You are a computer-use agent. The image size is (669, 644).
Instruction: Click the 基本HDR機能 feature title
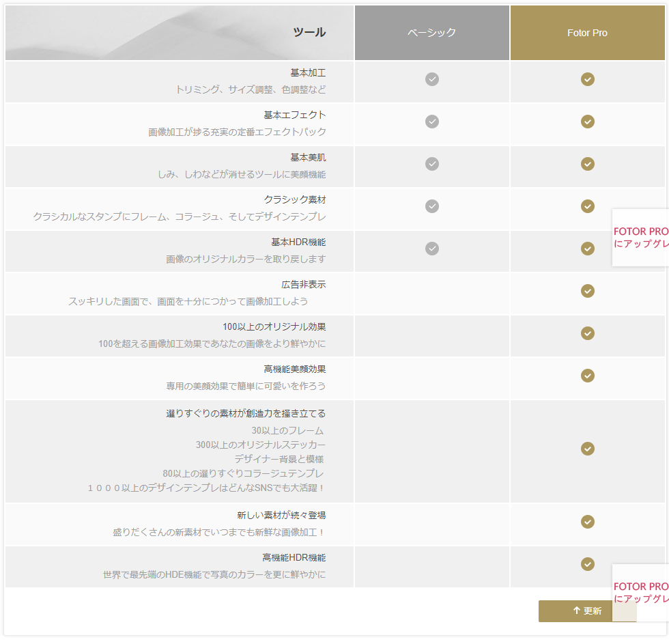coord(299,242)
